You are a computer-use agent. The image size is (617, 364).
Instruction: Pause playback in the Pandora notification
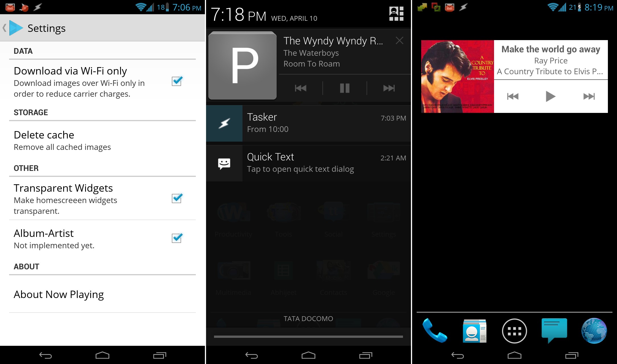click(x=344, y=88)
